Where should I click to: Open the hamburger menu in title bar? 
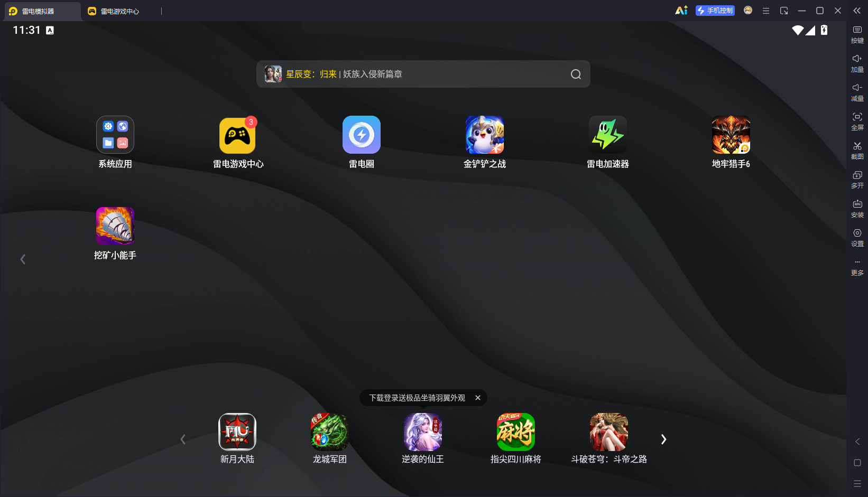point(766,11)
